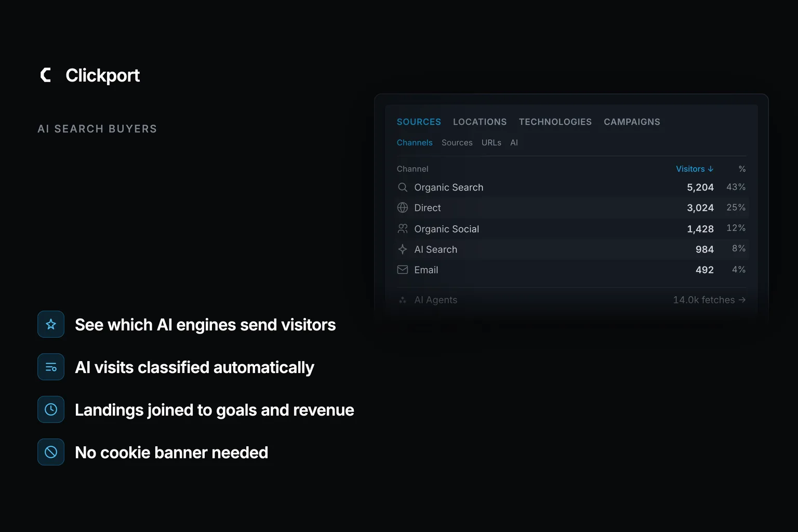
Task: Click the 4% percentage value
Action: pos(739,269)
